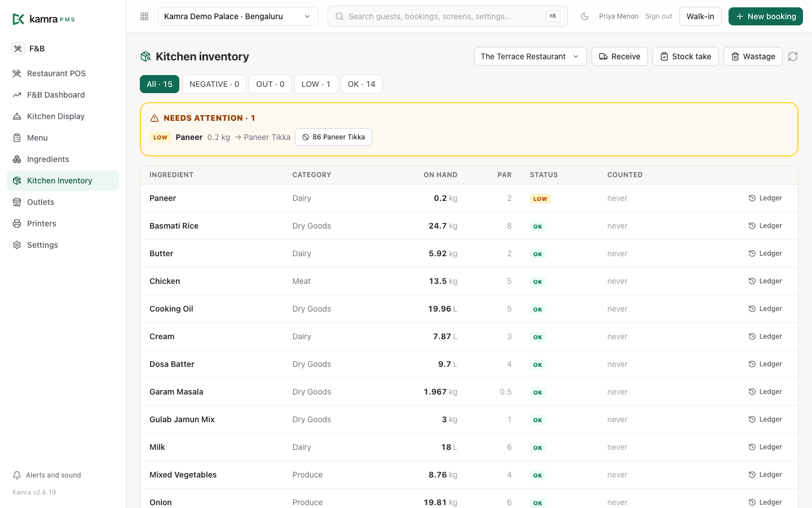Open Ledger for Dosa Batter
The width and height of the screenshot is (812, 508).
[x=765, y=364]
